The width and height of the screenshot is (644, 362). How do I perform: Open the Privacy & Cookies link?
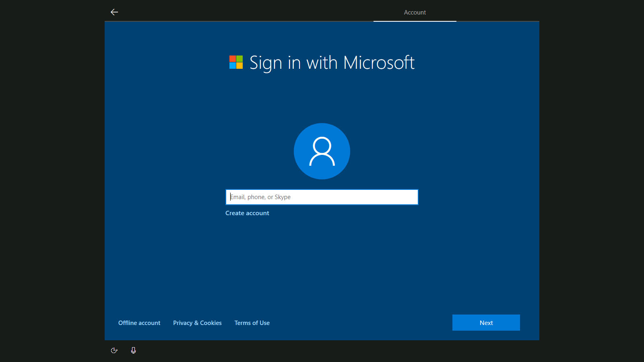click(197, 323)
